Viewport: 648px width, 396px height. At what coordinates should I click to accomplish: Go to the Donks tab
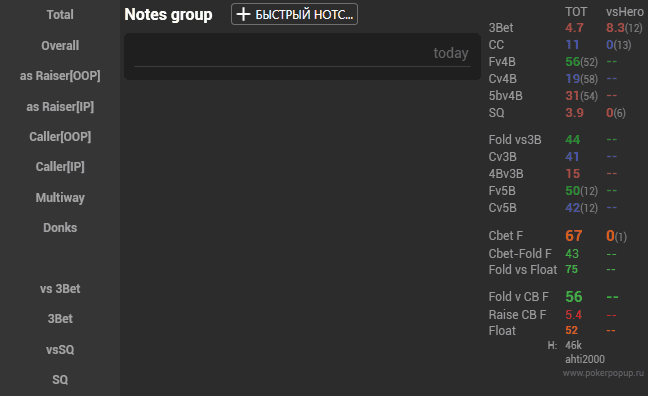tap(60, 228)
